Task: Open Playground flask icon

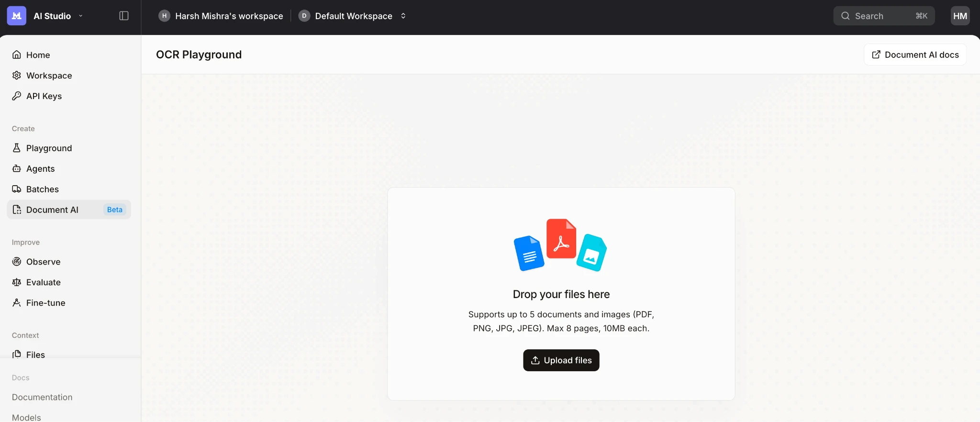Action: 17,148
